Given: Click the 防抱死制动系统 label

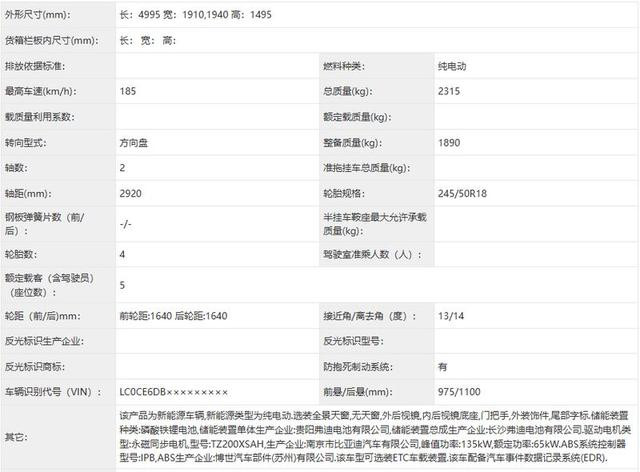Looking at the screenshot, I should coord(358,367).
